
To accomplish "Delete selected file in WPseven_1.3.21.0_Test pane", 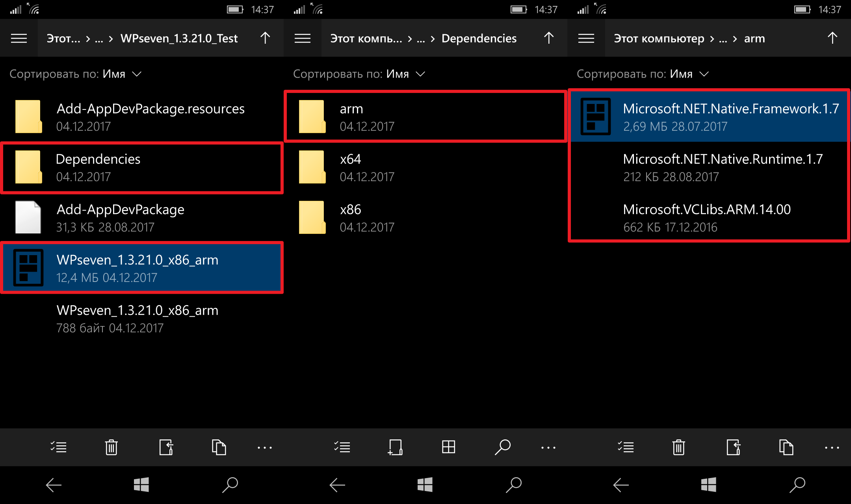I will pos(111,447).
